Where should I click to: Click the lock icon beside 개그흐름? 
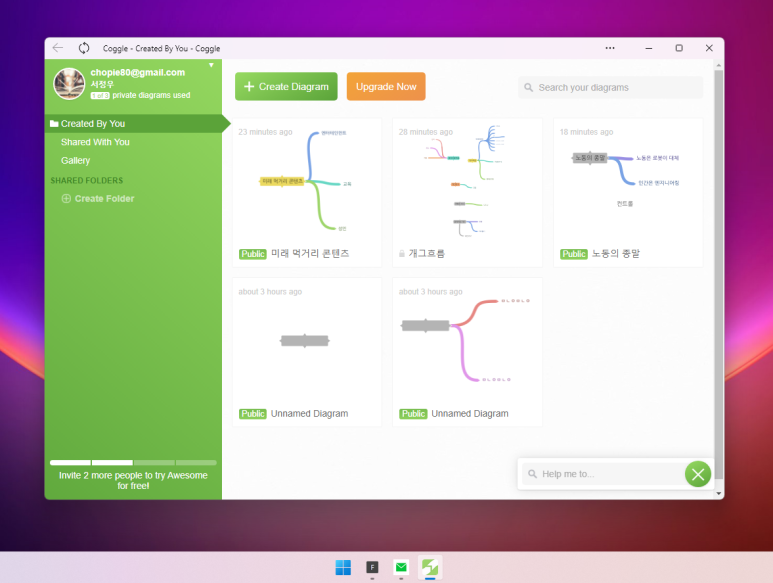(x=402, y=253)
